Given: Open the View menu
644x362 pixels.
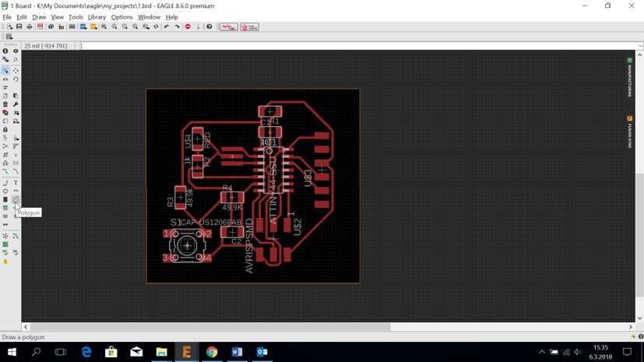Looking at the screenshot, I should 57,17.
